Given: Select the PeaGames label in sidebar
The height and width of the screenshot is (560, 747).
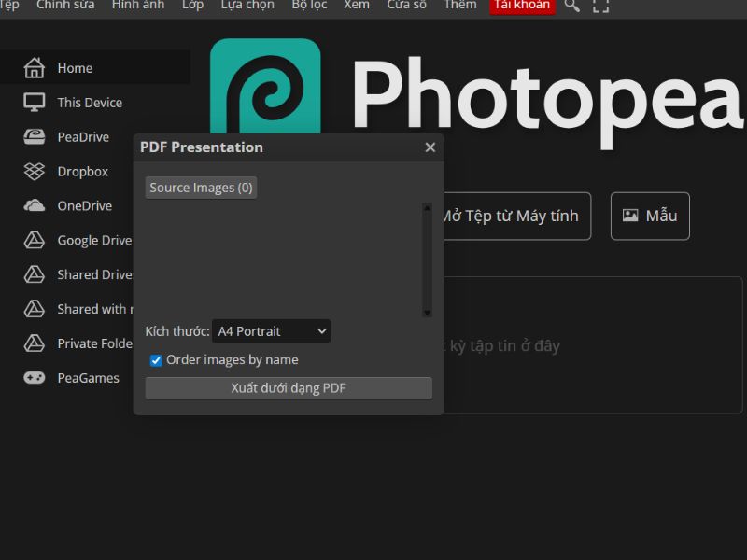Looking at the screenshot, I should pyautogui.click(x=88, y=378).
